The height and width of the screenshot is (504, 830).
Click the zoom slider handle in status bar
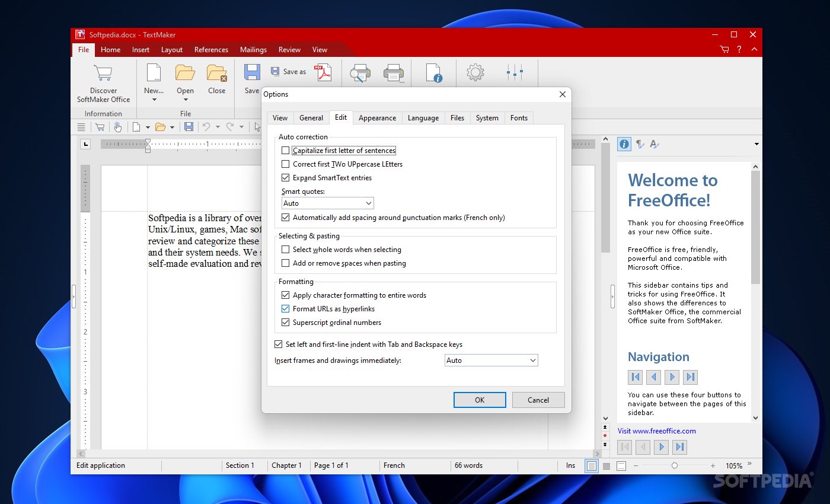[675, 466]
